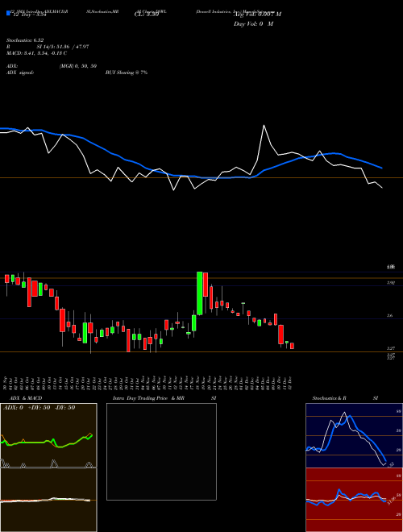Click the 'ADX & MACD' panel title
Viewport: 403px width, 532px height.
[x=26, y=398]
